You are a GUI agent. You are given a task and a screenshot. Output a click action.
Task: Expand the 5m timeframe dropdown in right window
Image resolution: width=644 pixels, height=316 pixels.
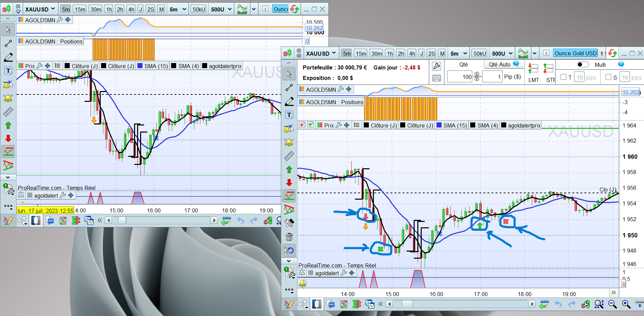(x=459, y=53)
